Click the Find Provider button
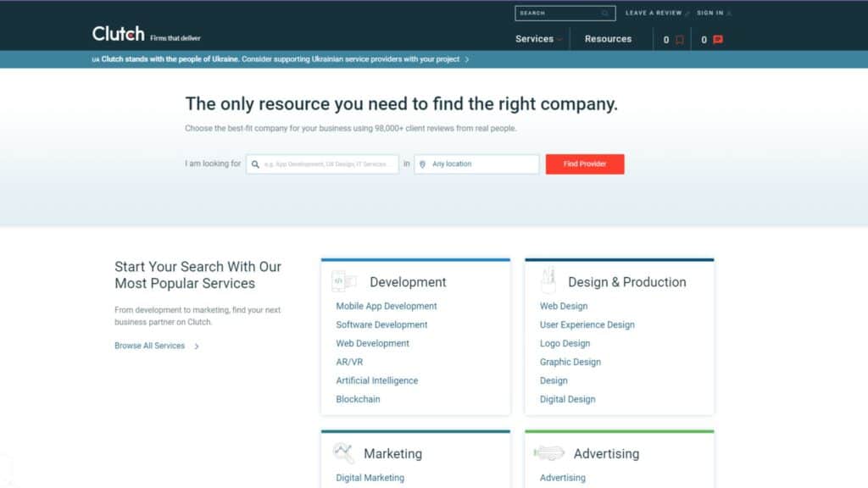Screen dimensions: 868x488 585,164
